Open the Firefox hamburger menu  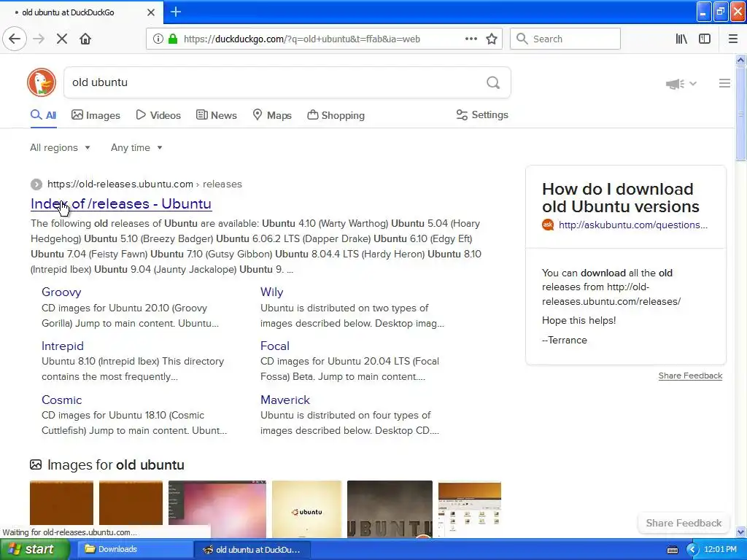(733, 39)
